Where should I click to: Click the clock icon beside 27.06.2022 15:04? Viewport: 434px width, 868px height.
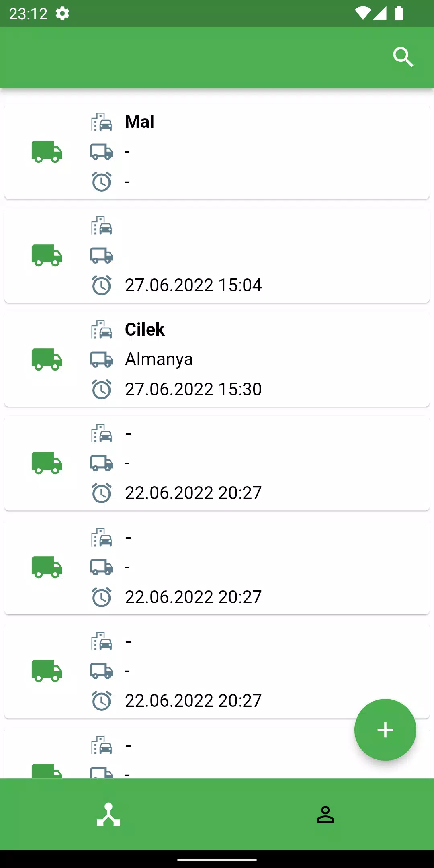(x=101, y=285)
